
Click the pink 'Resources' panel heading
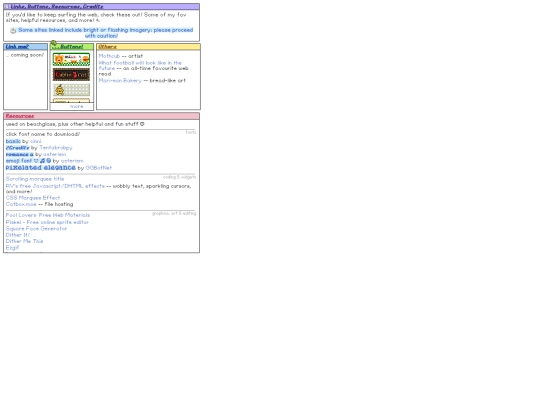tap(20, 116)
